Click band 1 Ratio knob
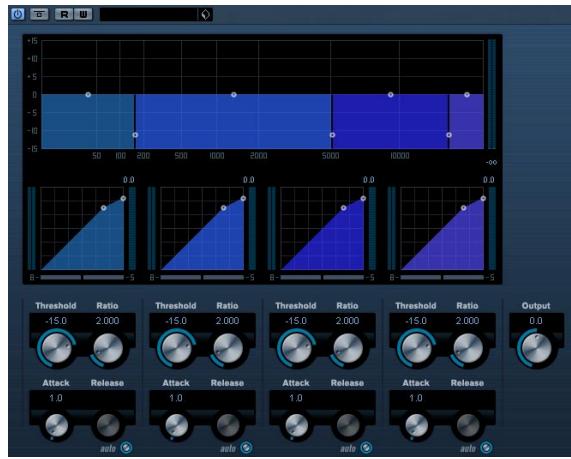571x459 pixels. (x=108, y=349)
